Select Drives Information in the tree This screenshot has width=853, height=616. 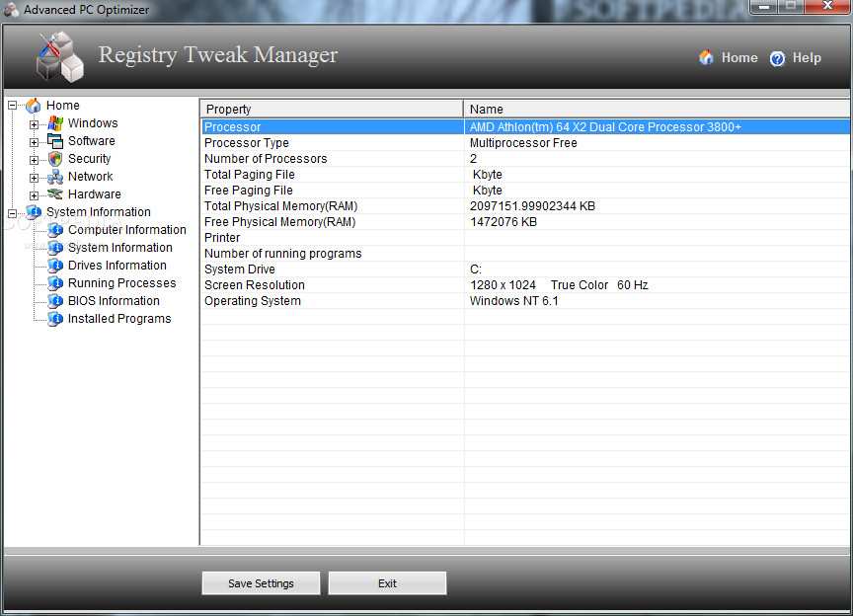[x=116, y=265]
